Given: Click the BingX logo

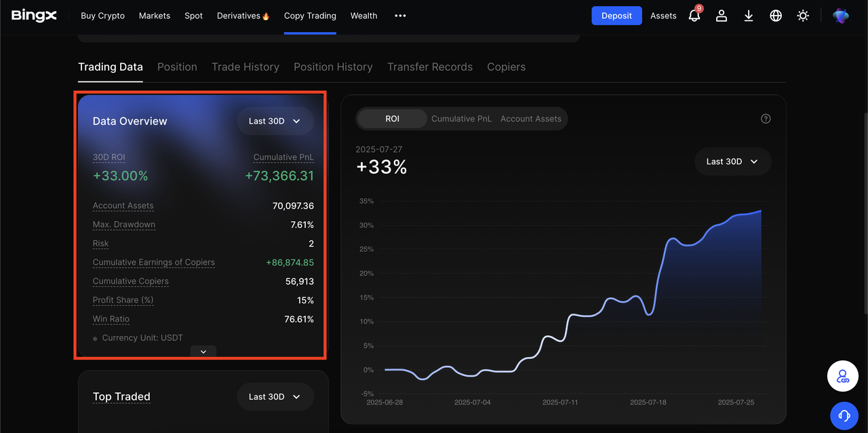Looking at the screenshot, I should point(34,16).
